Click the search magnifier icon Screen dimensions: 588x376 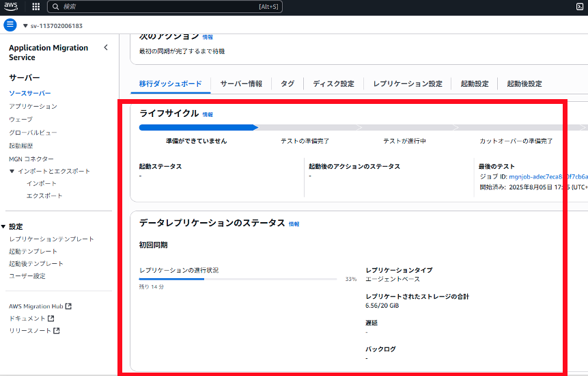tap(55, 7)
